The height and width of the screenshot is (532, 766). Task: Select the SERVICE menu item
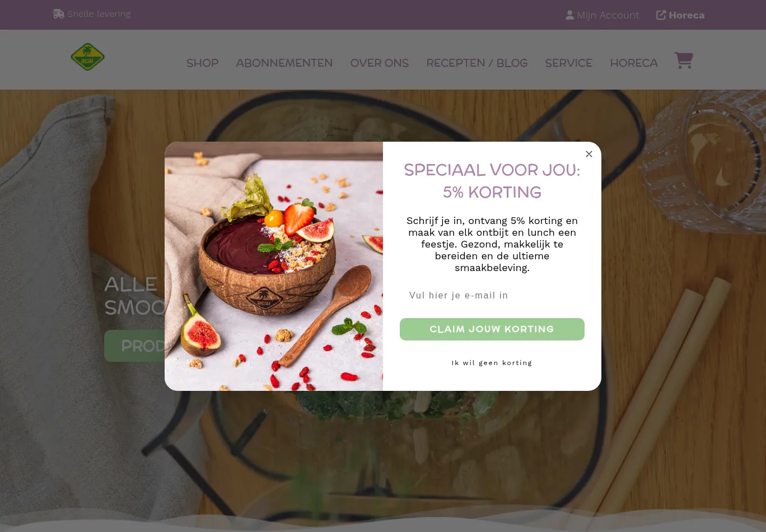[x=568, y=63]
